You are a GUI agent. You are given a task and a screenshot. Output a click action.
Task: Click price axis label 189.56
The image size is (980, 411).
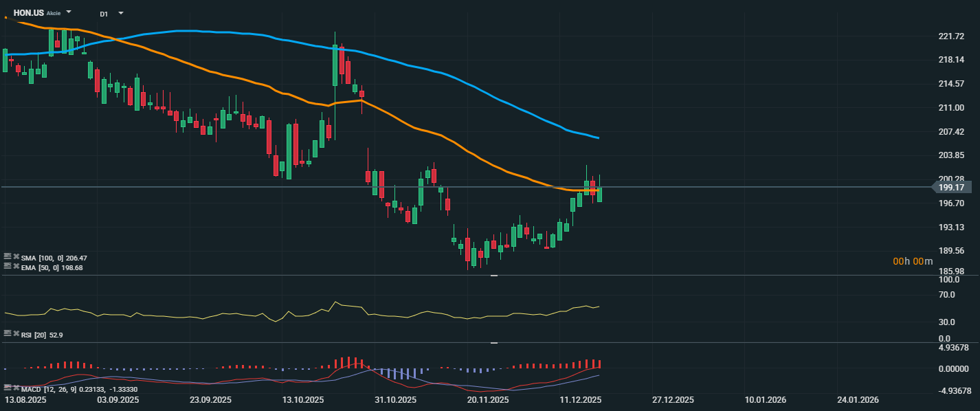[x=950, y=251]
